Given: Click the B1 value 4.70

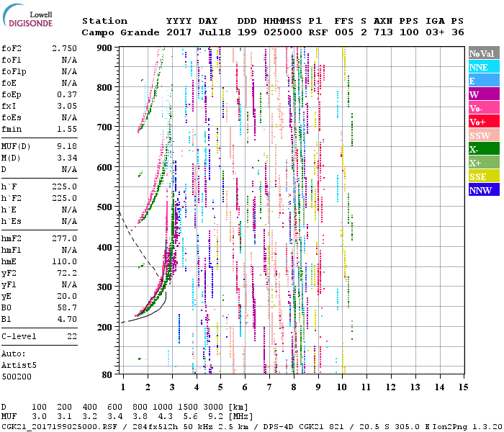Looking at the screenshot, I should click(67, 320).
